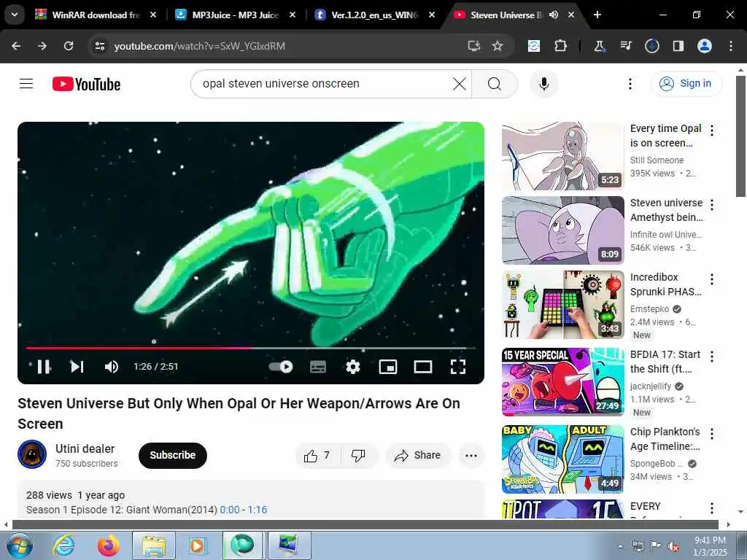Open Chrome Labs flask icon
The height and width of the screenshot is (560, 747).
pyautogui.click(x=599, y=46)
